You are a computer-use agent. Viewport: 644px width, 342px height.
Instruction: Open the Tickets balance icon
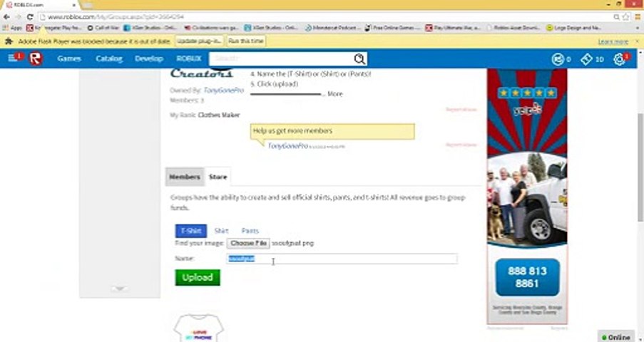coord(586,59)
